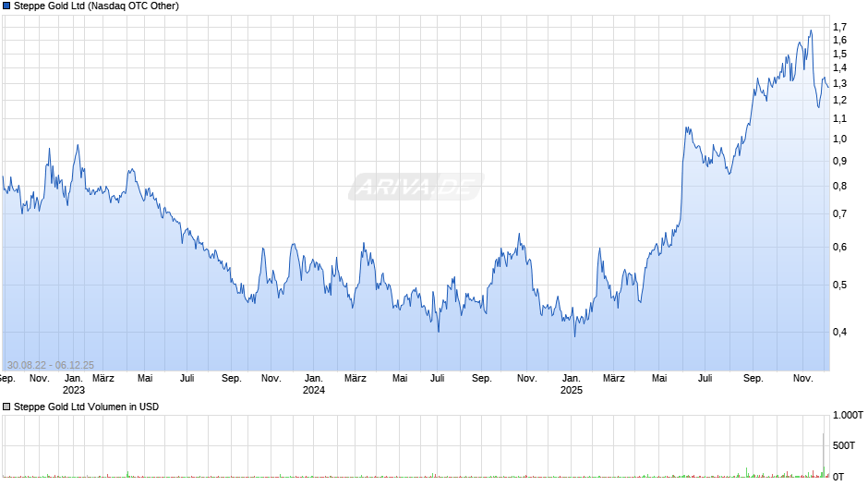Click the '500T' volume axis label
868x486 pixels.
pos(844,445)
